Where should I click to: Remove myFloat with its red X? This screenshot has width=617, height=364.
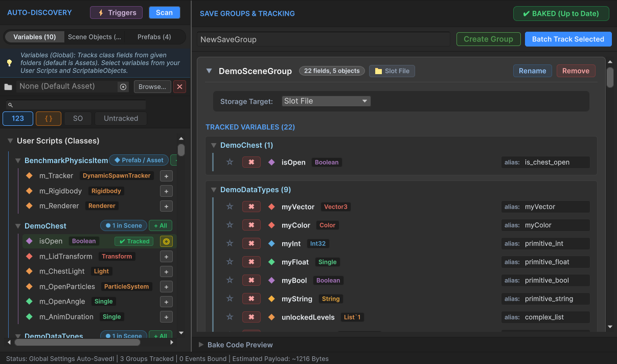tap(251, 262)
